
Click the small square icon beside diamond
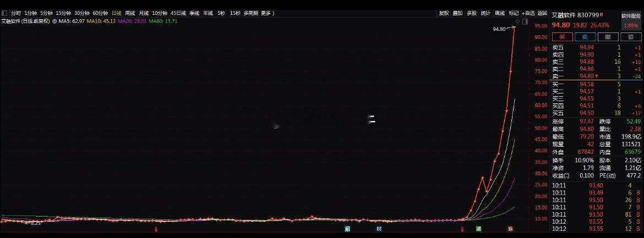pos(525,21)
